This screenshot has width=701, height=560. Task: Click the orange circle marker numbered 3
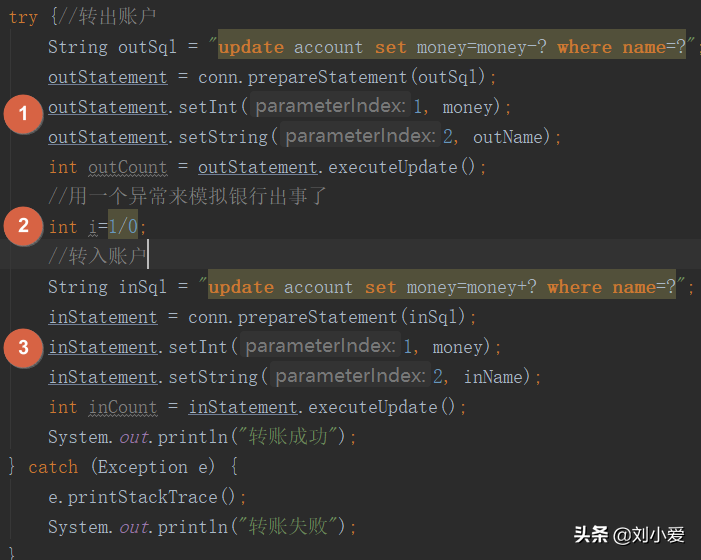point(23,347)
